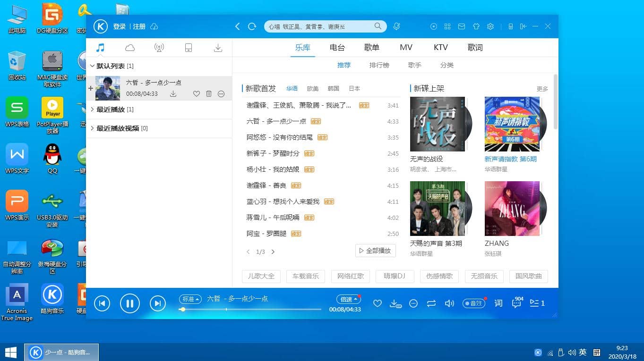Collapse the 默认列表 playlist group
Viewport: 644px width, 361px height.
[93, 66]
